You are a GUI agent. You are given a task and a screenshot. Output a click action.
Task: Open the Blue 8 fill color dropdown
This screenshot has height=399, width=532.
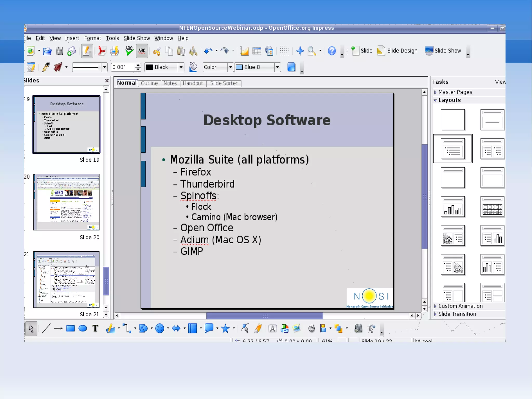(x=278, y=67)
